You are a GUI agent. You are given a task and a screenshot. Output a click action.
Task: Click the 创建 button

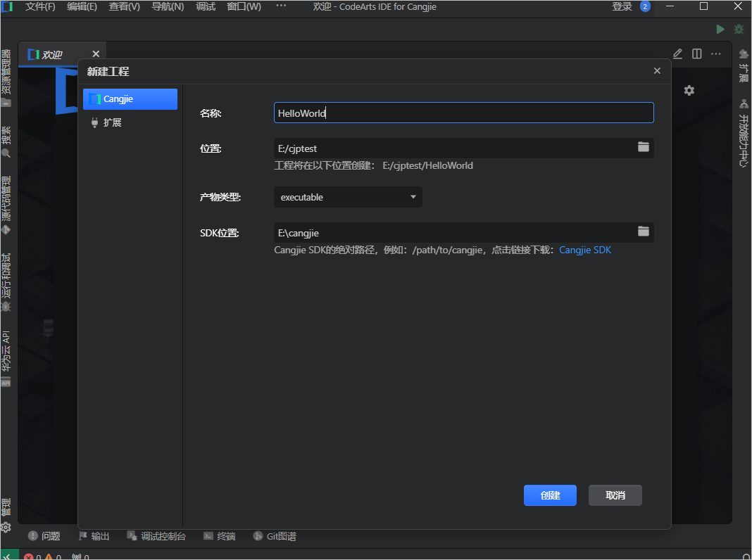coord(550,495)
